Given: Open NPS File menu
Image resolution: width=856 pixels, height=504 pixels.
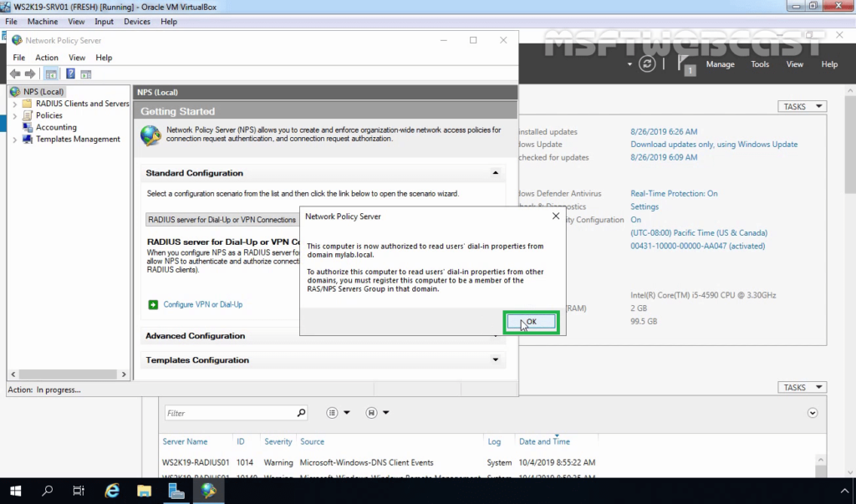Looking at the screenshot, I should pyautogui.click(x=19, y=58).
